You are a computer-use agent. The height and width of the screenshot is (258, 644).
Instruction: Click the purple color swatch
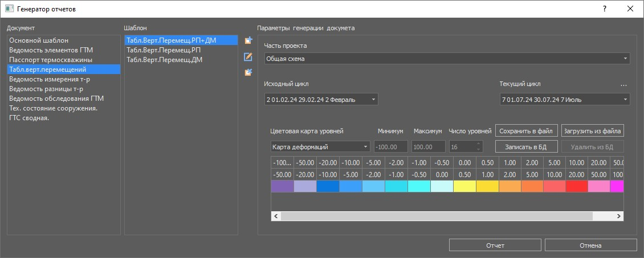[282, 186]
